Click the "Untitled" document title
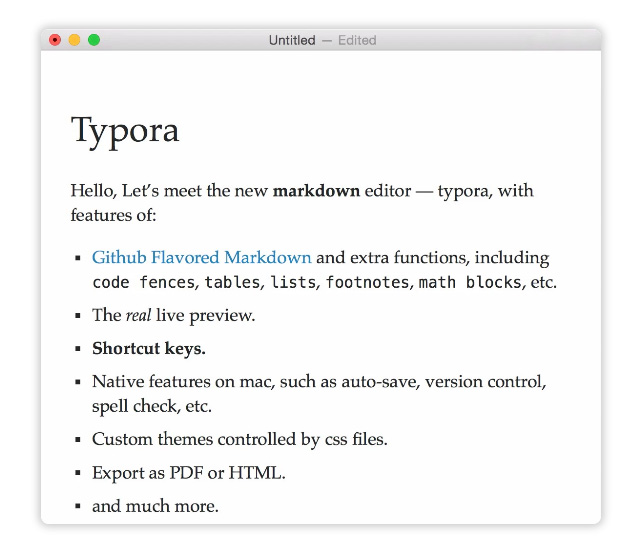This screenshot has width=640, height=560. point(291,40)
